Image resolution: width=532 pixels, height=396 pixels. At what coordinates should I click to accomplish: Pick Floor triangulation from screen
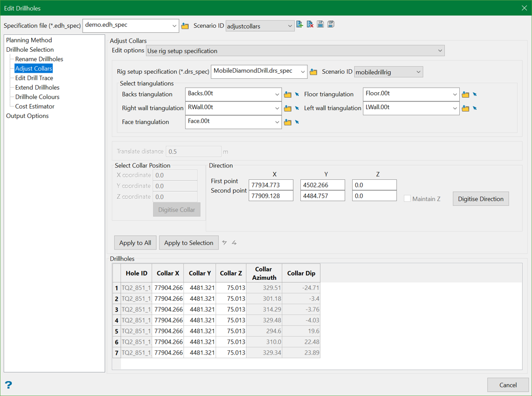tap(475, 94)
